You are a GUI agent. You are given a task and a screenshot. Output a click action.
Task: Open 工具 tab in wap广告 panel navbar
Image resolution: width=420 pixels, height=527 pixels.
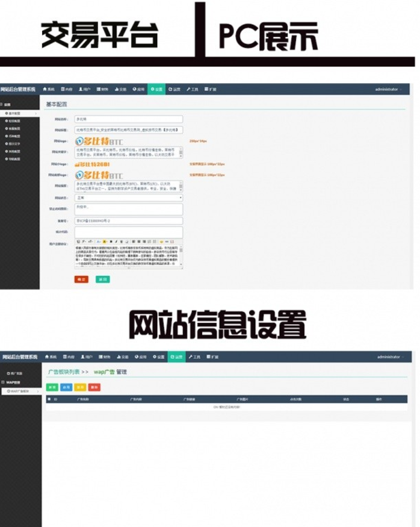pos(194,357)
